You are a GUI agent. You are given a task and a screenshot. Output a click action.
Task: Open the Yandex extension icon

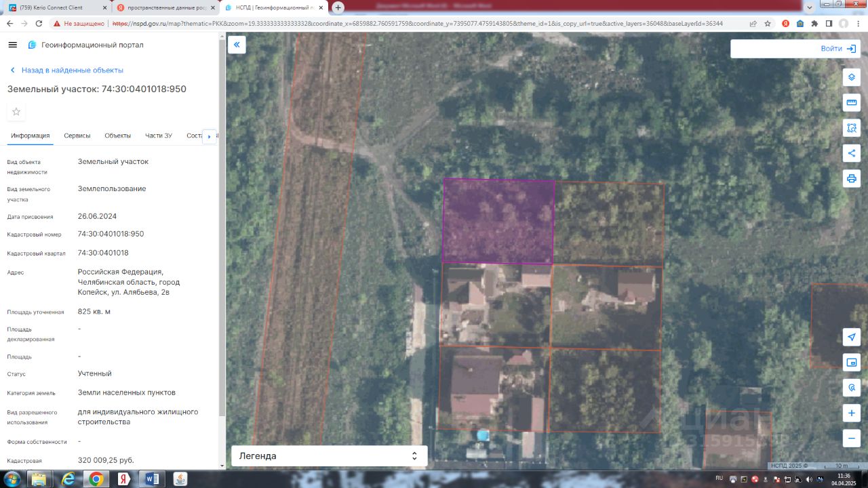pos(785,23)
